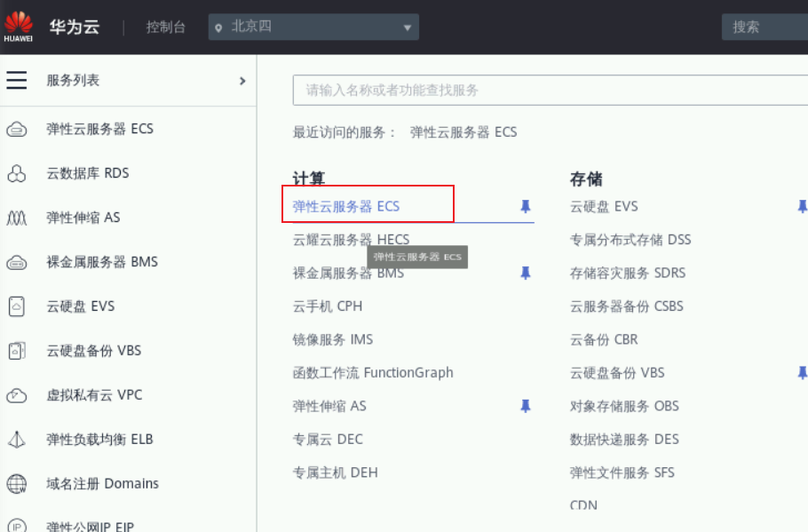Click the 云硬盘 EVS sidebar icon
Image resolution: width=808 pixels, height=532 pixels.
pyautogui.click(x=17, y=306)
